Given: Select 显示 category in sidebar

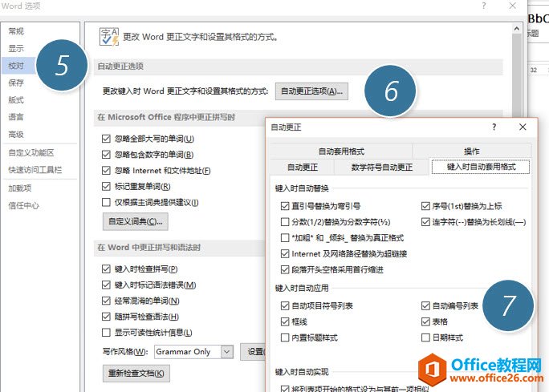Looking at the screenshot, I should 16,48.
